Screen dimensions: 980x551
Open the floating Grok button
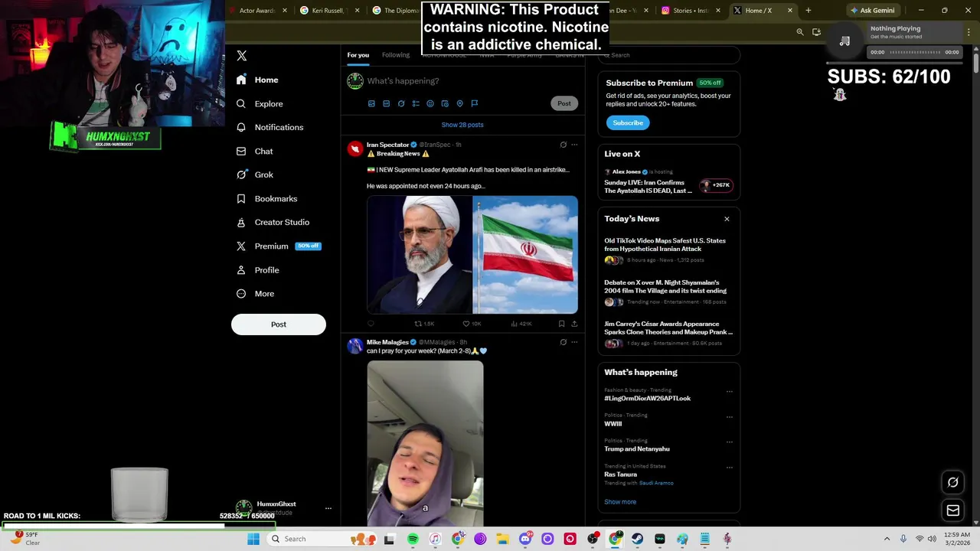coord(953,483)
